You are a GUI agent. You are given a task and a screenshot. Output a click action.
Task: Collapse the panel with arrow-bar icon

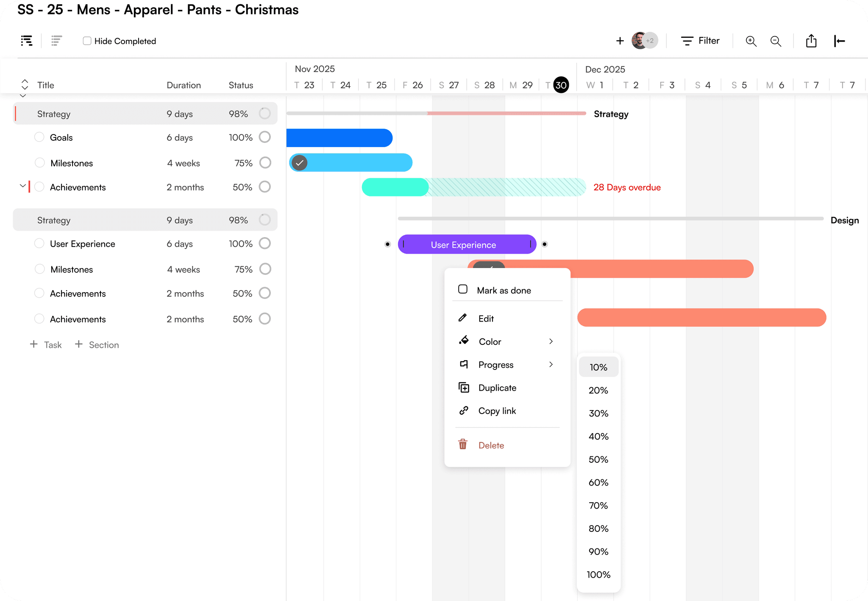(839, 41)
